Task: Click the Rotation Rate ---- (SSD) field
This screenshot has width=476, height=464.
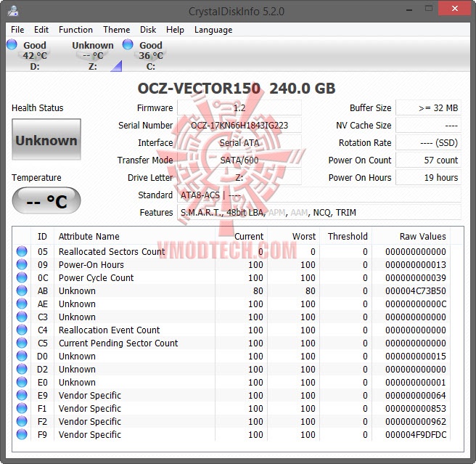Action: [428, 142]
